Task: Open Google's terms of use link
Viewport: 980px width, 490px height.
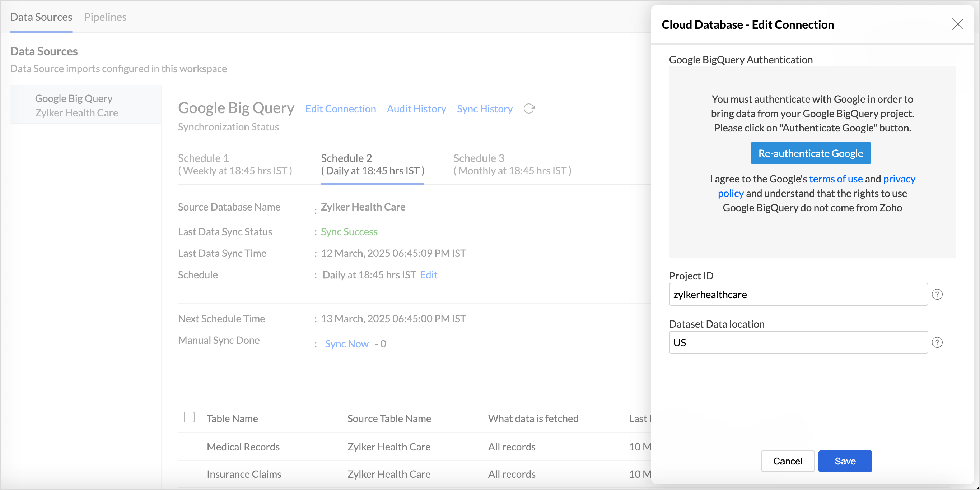Action: click(836, 179)
